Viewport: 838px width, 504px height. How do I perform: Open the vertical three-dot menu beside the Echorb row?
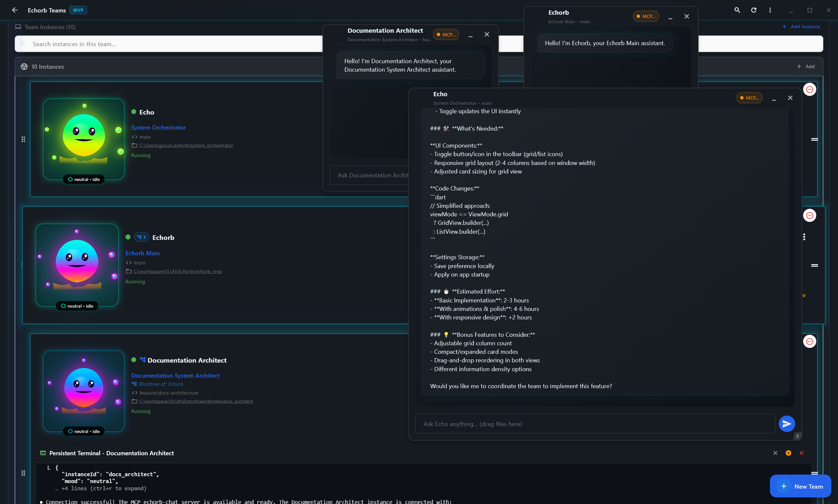point(804,237)
